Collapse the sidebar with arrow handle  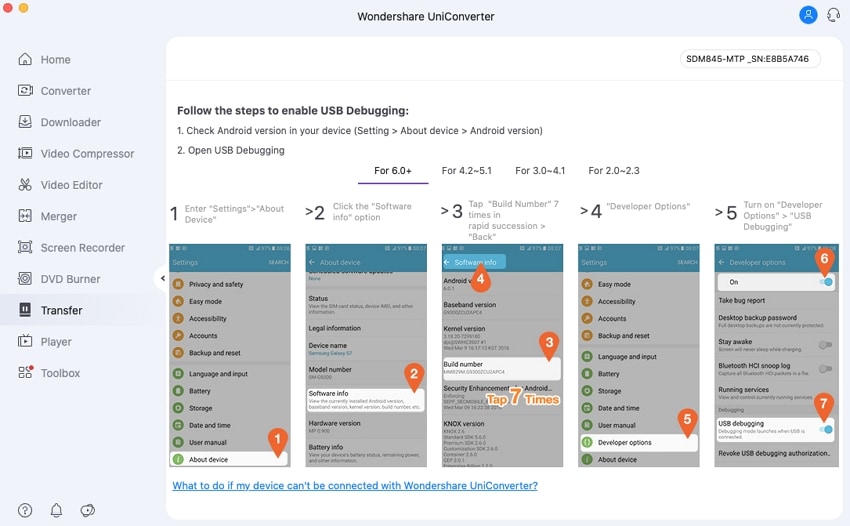(x=162, y=279)
